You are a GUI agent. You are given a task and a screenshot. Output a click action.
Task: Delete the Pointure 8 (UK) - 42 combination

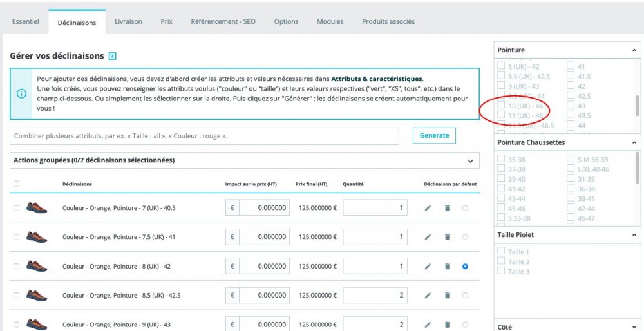pos(448,267)
